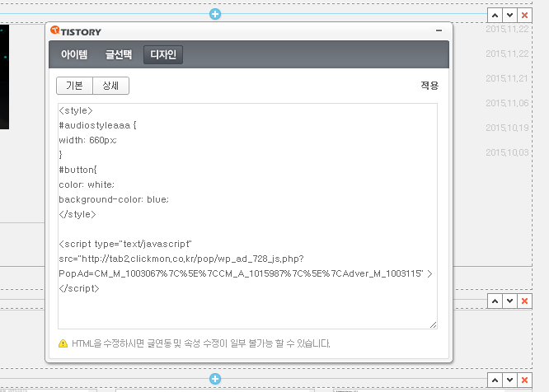This screenshot has height=392, width=549.
Task: Move bottom module up with arrow
Action: point(495,380)
